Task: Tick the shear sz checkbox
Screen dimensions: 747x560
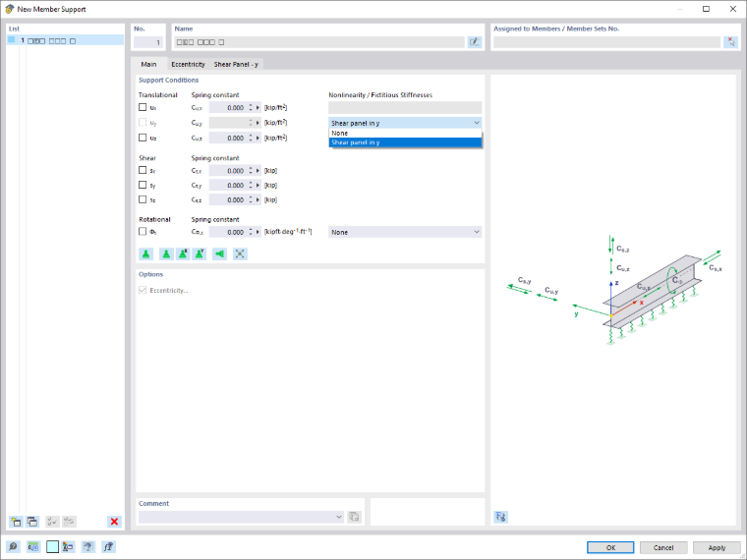Action: click(143, 199)
